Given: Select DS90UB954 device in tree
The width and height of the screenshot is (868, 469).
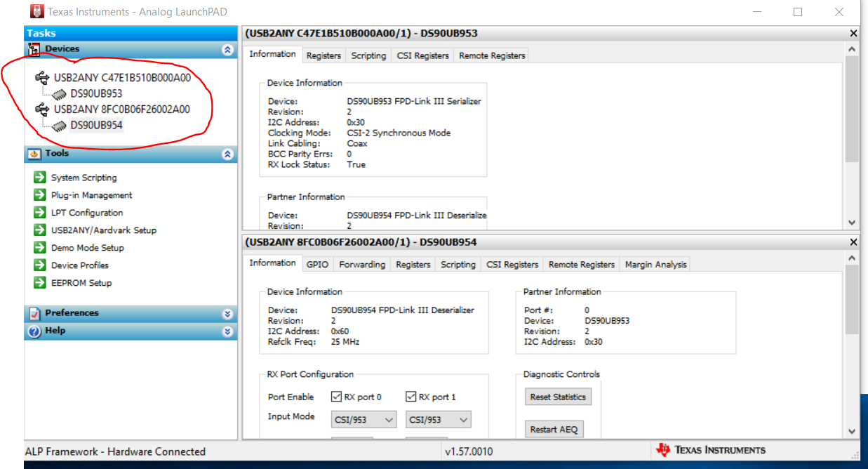Looking at the screenshot, I should coord(96,126).
